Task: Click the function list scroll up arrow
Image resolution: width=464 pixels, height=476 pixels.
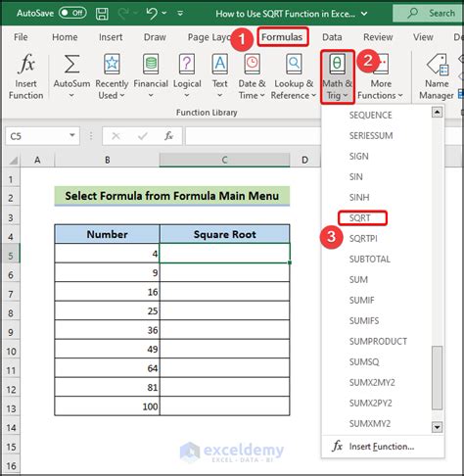Action: [x=437, y=113]
